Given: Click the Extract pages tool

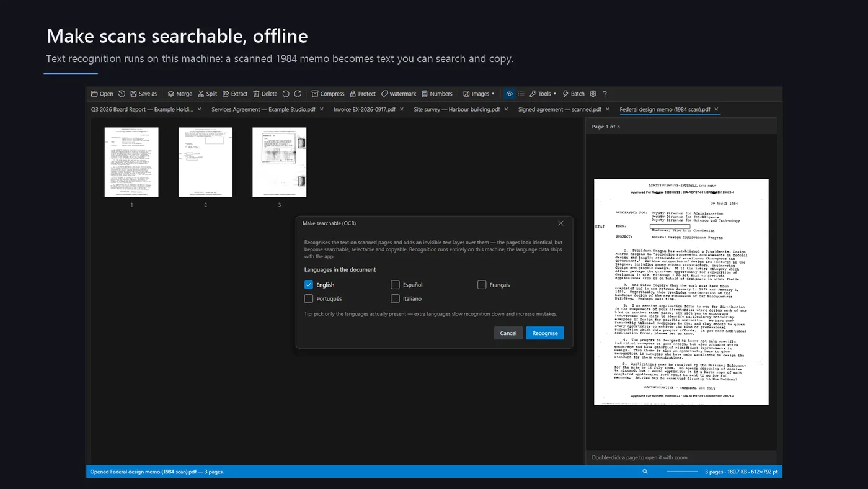Looking at the screenshot, I should click(235, 94).
